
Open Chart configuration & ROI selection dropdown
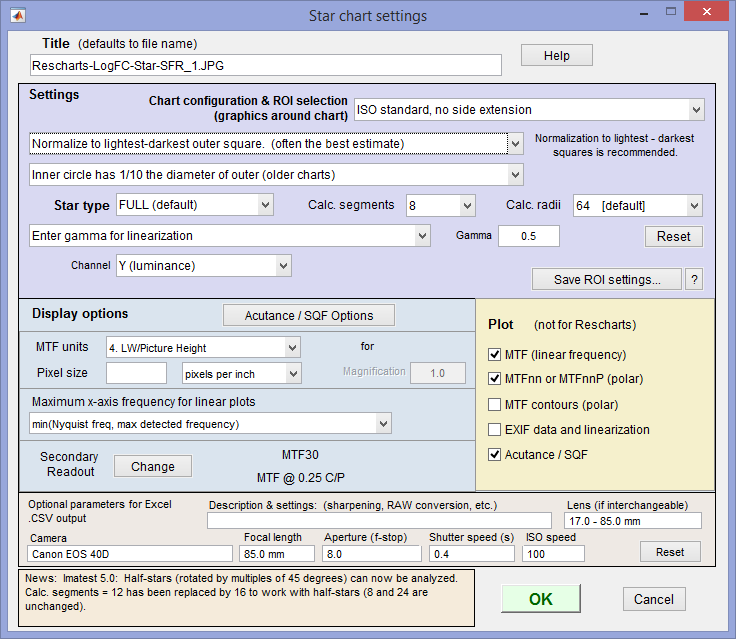point(529,110)
